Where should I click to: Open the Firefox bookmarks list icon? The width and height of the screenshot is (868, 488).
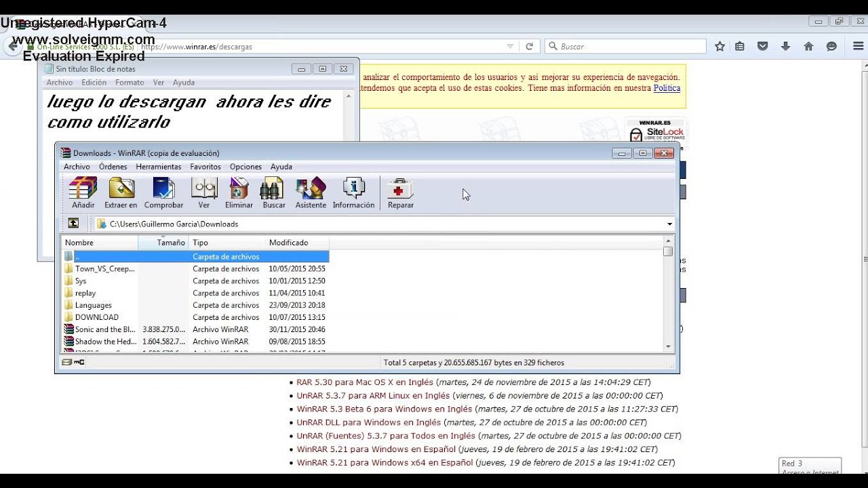(740, 47)
